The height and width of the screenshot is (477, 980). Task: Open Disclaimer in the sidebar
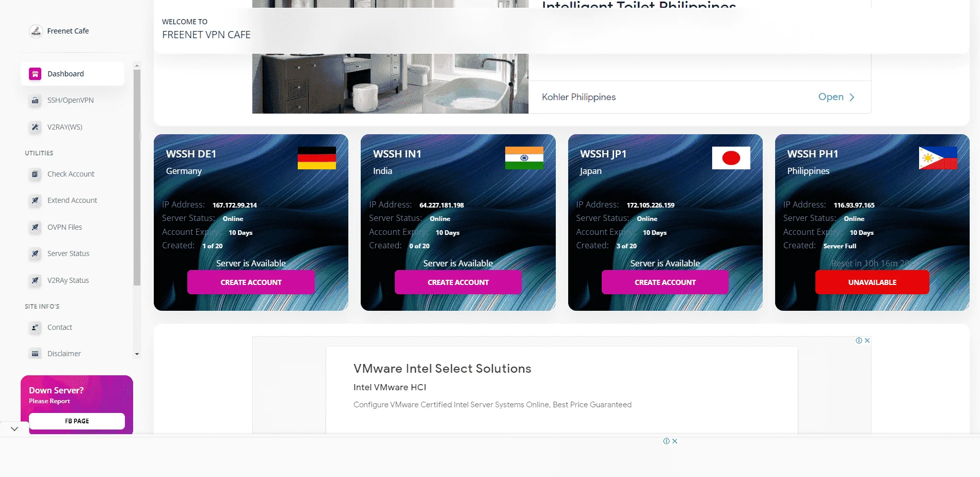tap(72, 354)
